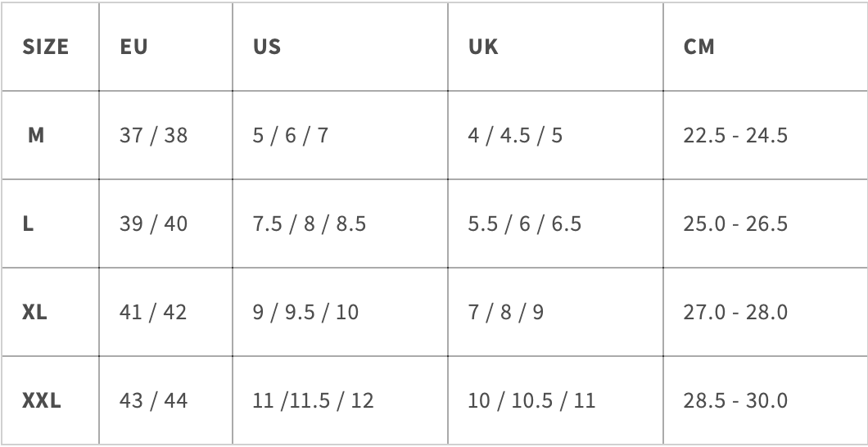Click the EU column header

click(x=134, y=47)
